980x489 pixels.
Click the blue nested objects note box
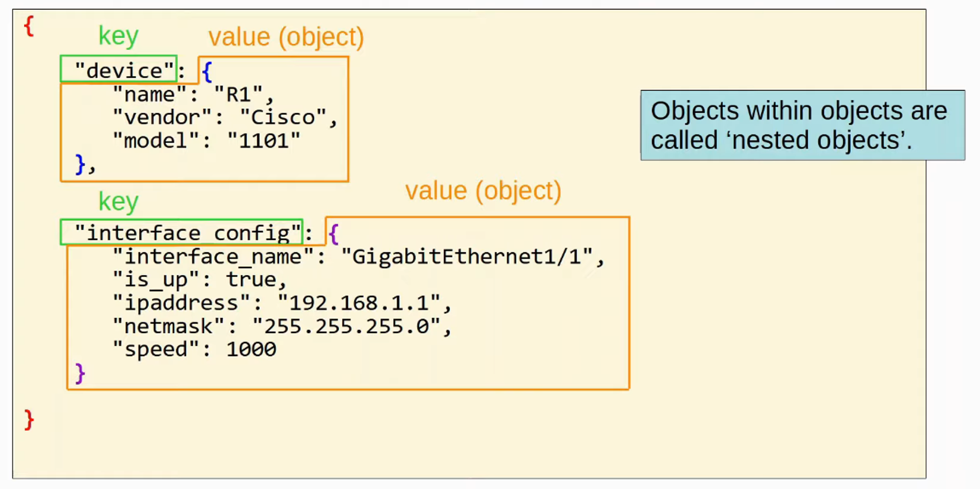tap(802, 125)
